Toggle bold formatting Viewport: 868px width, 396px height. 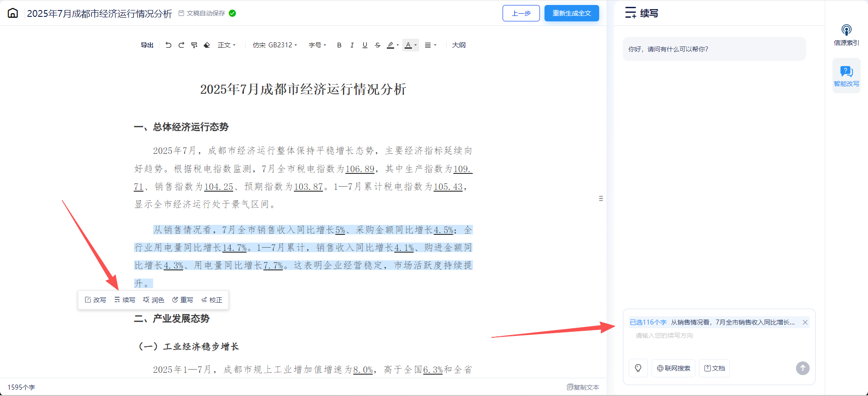point(339,45)
